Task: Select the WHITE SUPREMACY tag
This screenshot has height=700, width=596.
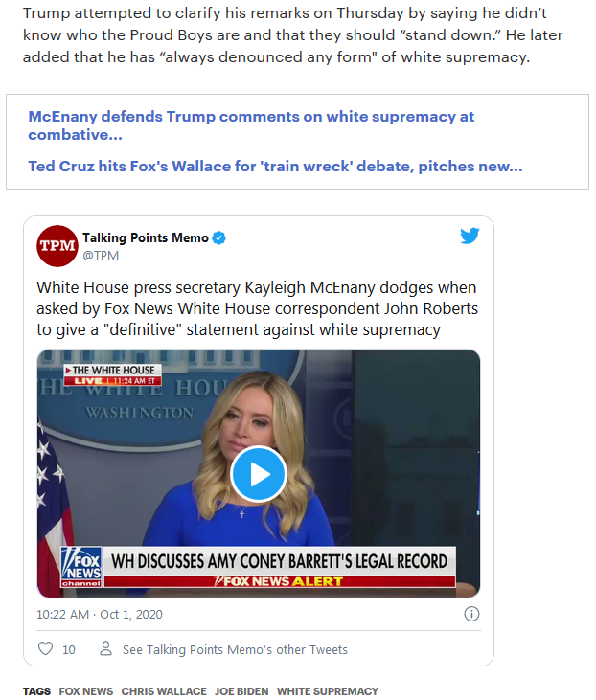Action: [x=327, y=691]
